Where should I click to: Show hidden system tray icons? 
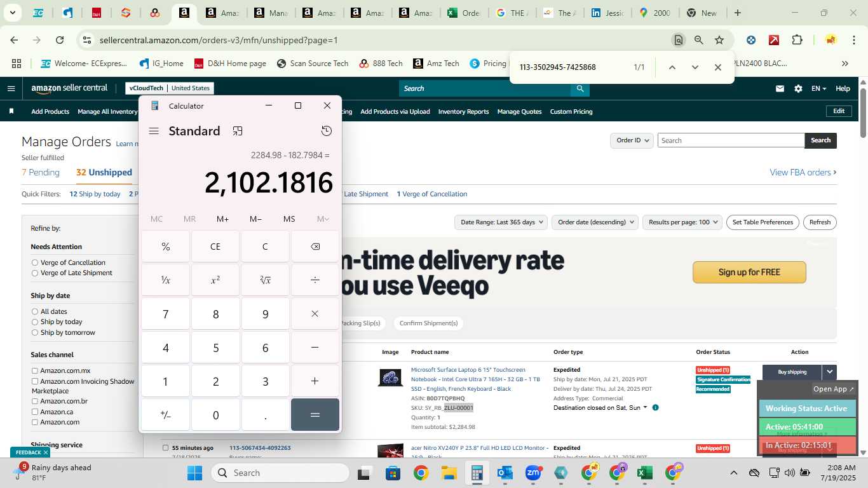tap(733, 473)
